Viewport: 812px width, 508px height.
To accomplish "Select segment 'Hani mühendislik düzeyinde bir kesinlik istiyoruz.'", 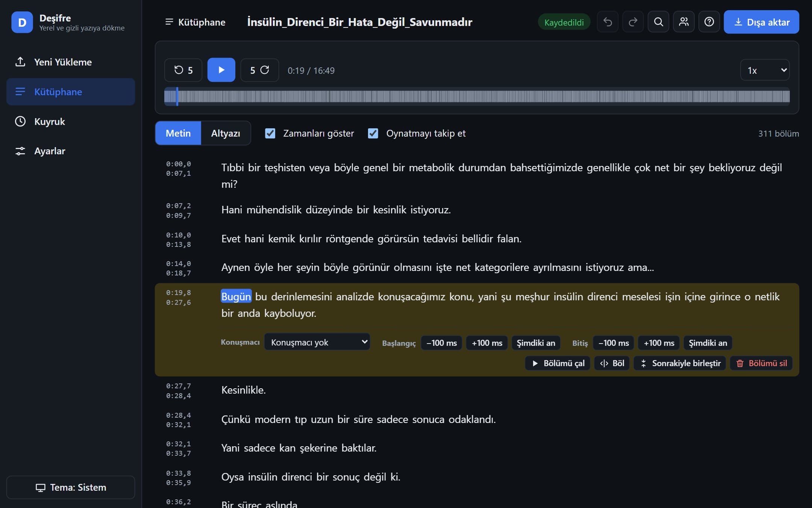I will tap(336, 210).
